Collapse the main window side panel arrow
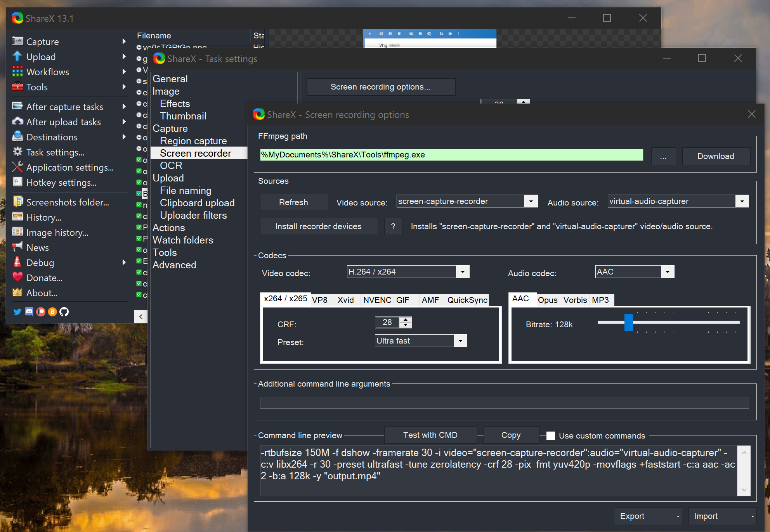 pos(140,316)
